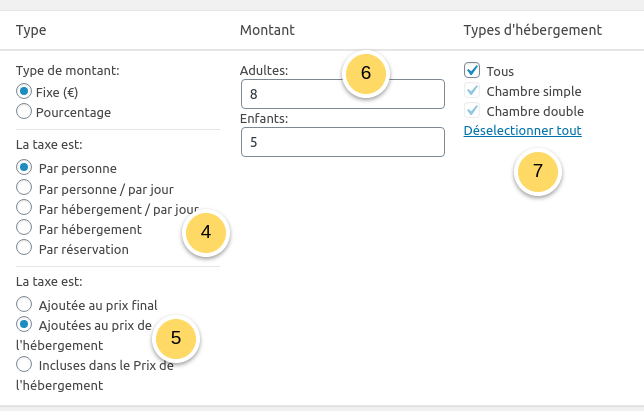Select Par hébergement / par jour radio
This screenshot has width=644, height=411.
(25, 208)
